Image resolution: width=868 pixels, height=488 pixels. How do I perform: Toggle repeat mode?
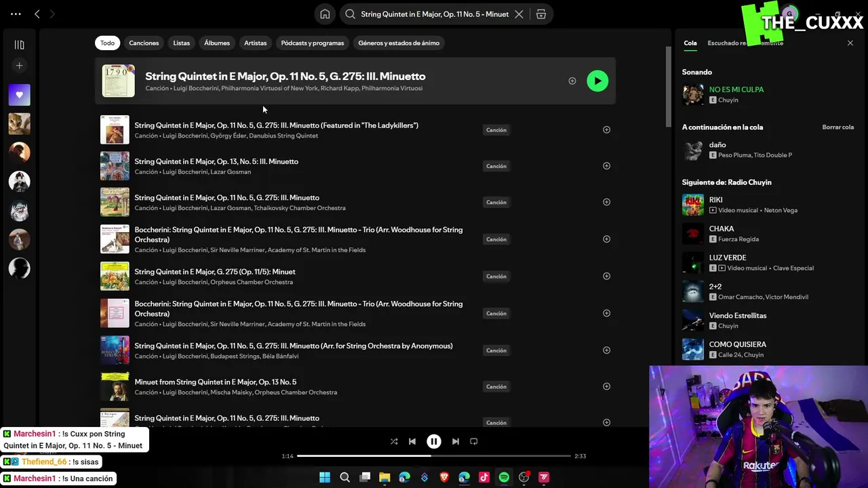tap(474, 441)
